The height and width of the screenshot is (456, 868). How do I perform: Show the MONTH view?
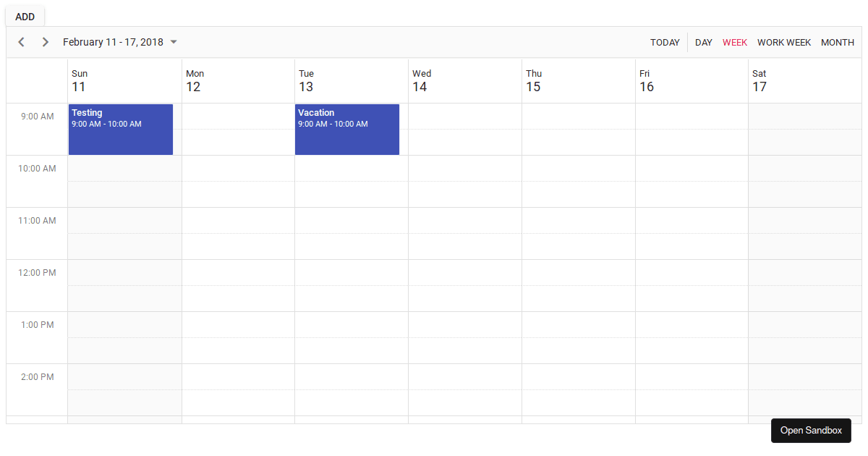pyautogui.click(x=838, y=42)
